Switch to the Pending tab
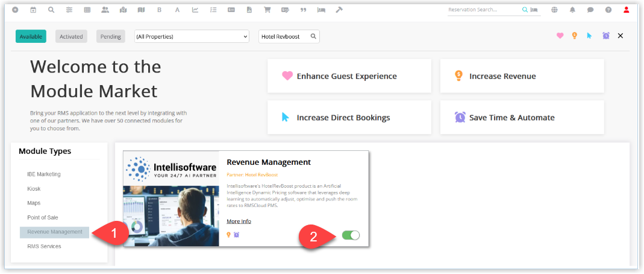Screen dimensions: 644x274 [x=111, y=36]
